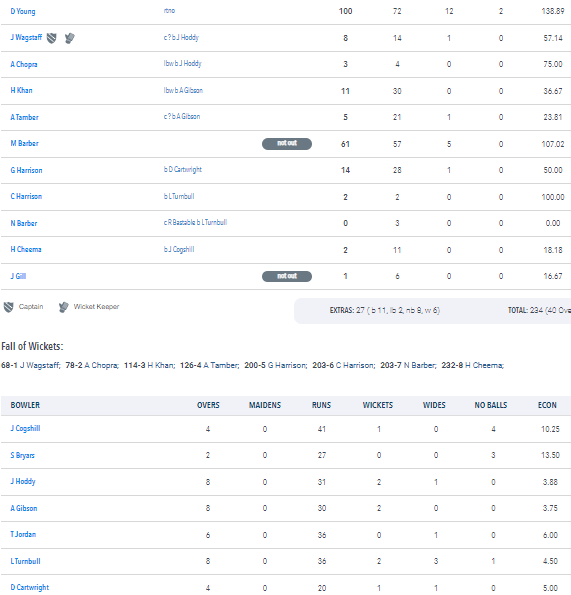Select the not out badge for J Gill

pyautogui.click(x=287, y=276)
